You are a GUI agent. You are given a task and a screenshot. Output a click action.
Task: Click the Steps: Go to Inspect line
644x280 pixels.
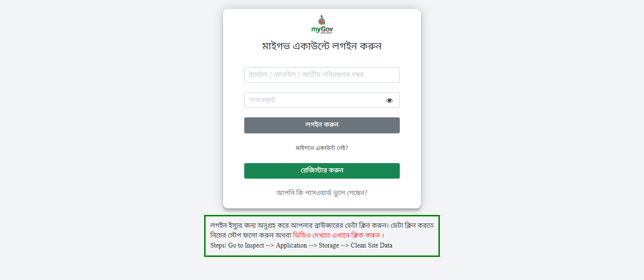click(301, 246)
